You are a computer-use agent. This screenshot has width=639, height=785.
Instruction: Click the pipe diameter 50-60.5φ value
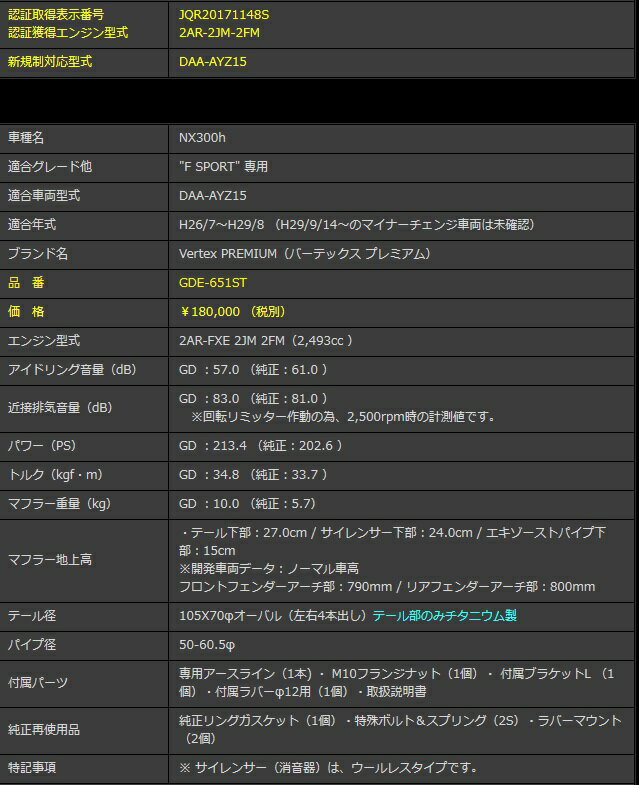tap(207, 645)
